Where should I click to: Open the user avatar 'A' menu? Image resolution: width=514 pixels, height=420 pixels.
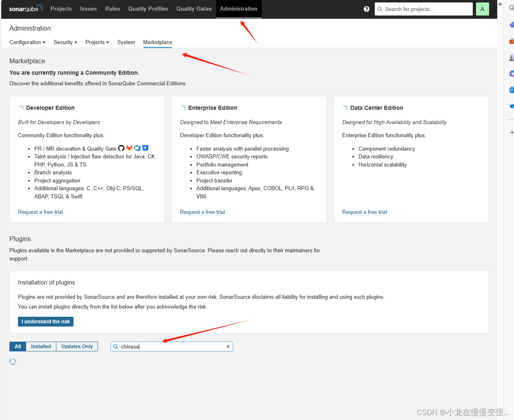point(482,9)
